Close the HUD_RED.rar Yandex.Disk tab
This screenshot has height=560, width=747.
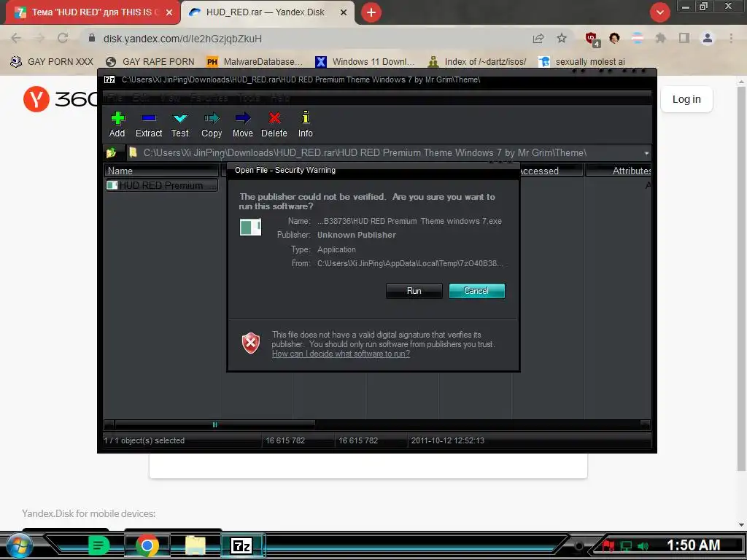click(344, 12)
